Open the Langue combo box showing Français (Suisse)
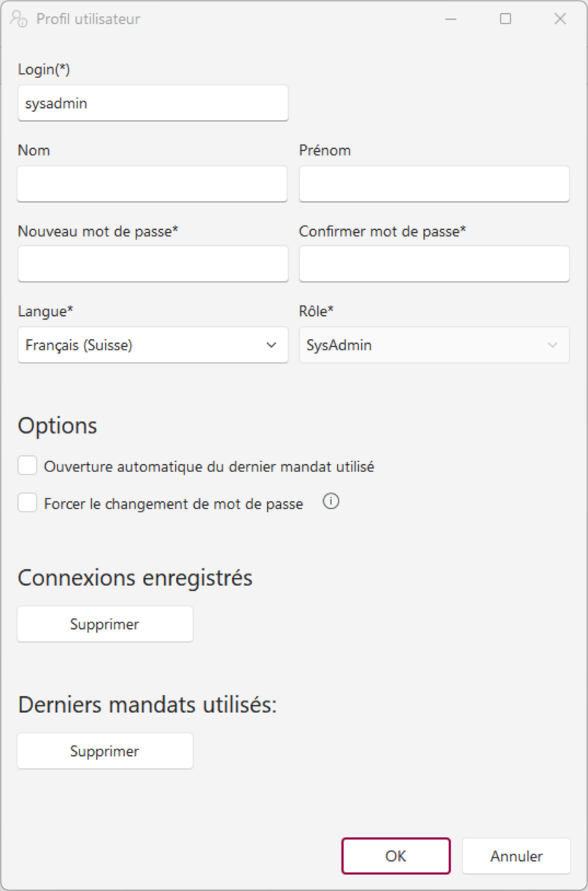The height and width of the screenshot is (891, 588). pyautogui.click(x=146, y=345)
